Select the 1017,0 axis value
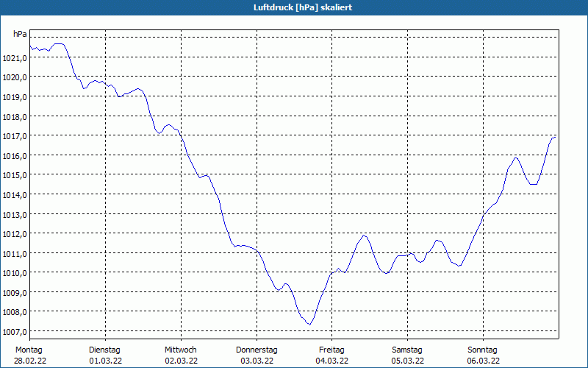This screenshot has width=588, height=368. [15, 136]
